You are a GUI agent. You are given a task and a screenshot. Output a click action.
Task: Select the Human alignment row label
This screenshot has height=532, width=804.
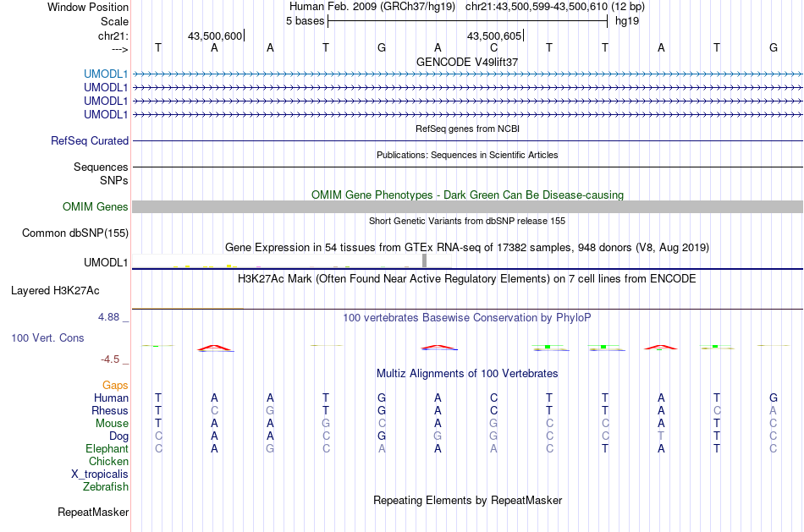coord(111,398)
